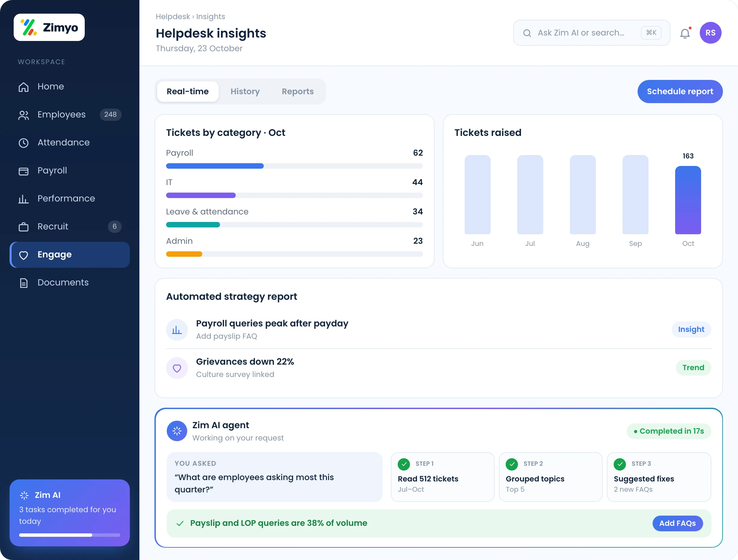Image resolution: width=738 pixels, height=560 pixels.
Task: Open the RS profile avatar
Action: point(711,33)
